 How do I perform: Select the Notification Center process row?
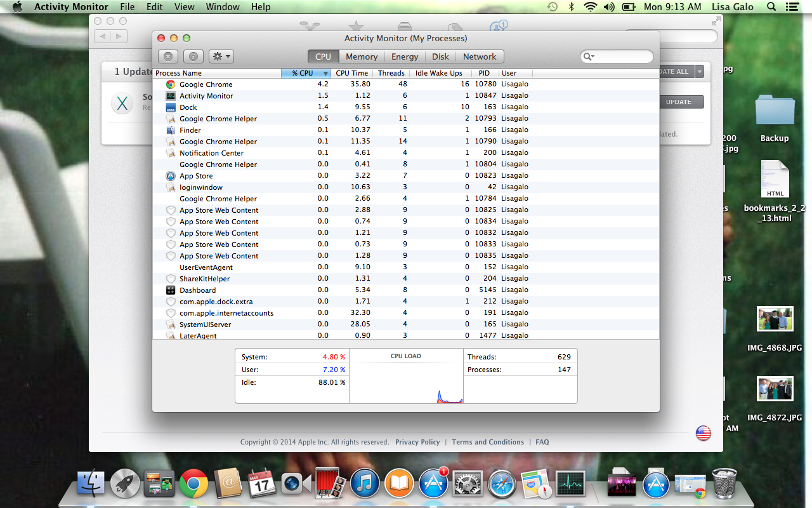point(406,153)
